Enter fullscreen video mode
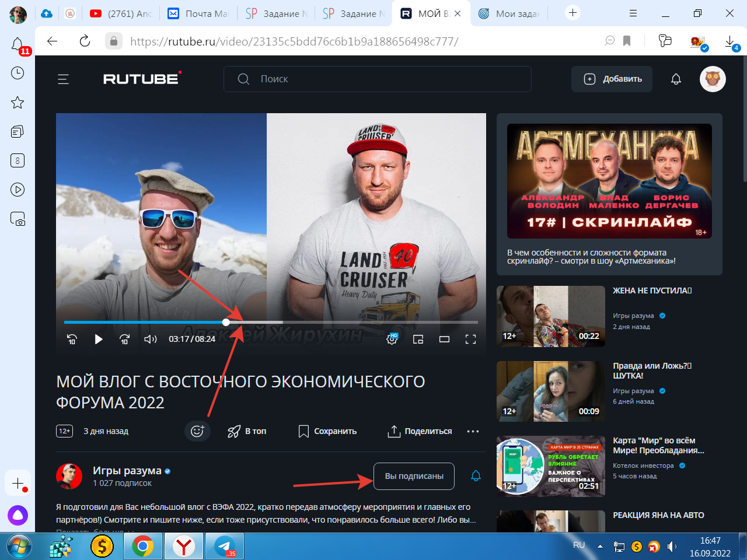This screenshot has height=560, width=747. [470, 339]
